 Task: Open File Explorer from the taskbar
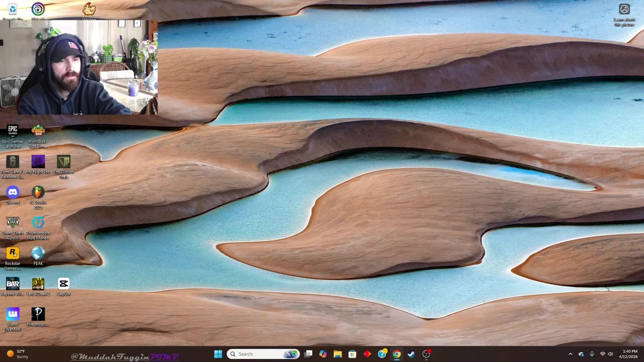338,354
